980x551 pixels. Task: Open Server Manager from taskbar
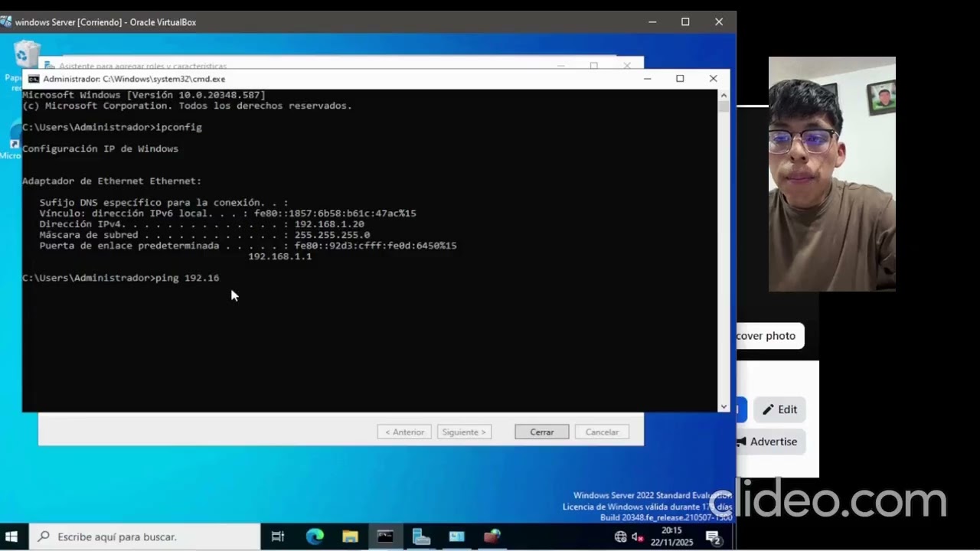(x=421, y=536)
